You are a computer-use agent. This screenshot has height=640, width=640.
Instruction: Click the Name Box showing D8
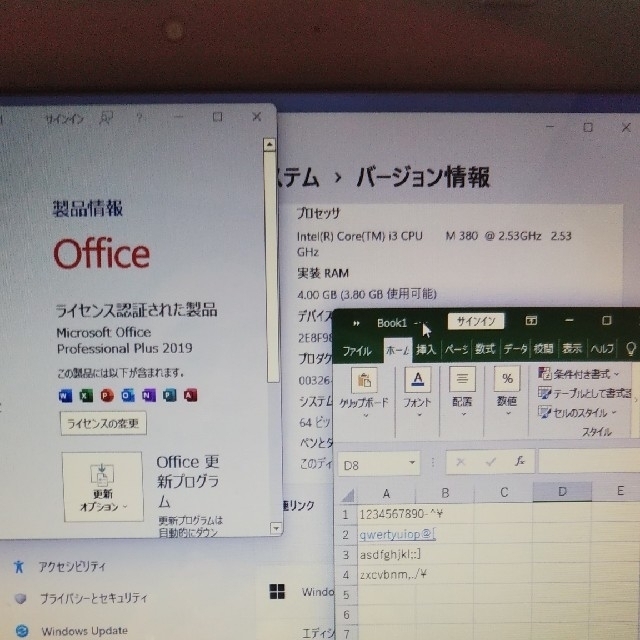(379, 464)
